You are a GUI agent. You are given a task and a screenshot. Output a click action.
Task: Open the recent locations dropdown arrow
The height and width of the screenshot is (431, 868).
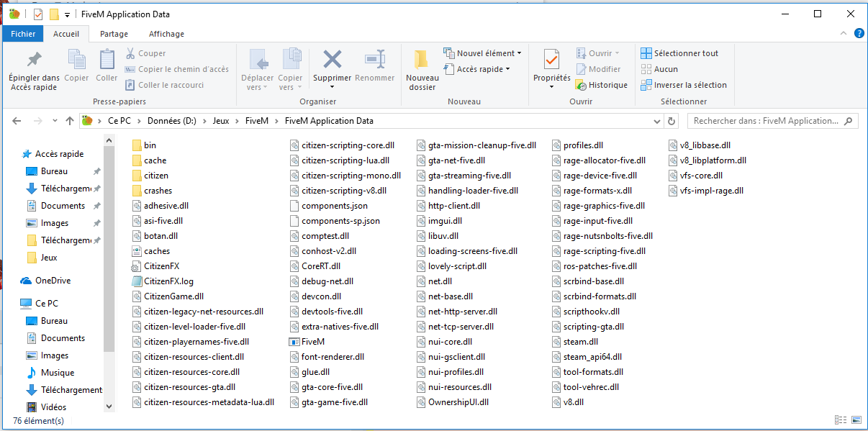tap(56, 121)
